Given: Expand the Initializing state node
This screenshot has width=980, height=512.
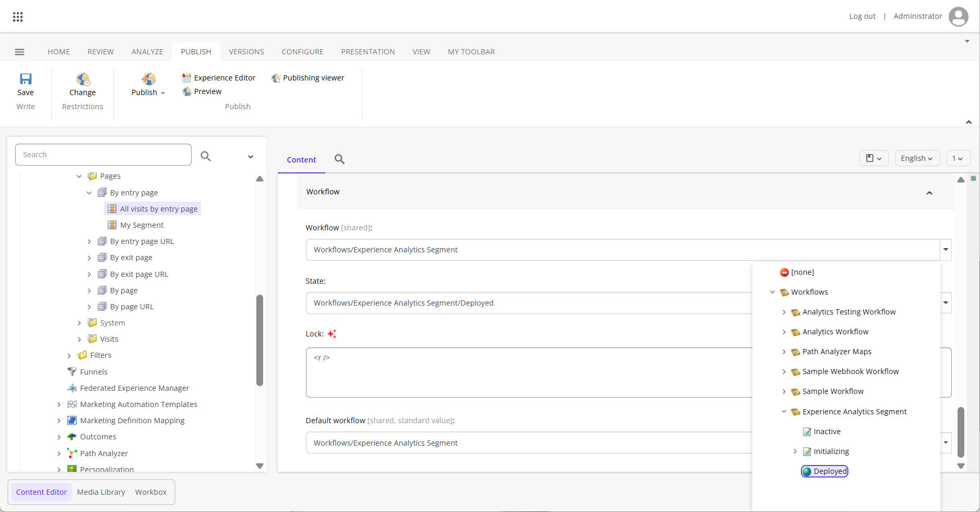Looking at the screenshot, I should pos(795,451).
